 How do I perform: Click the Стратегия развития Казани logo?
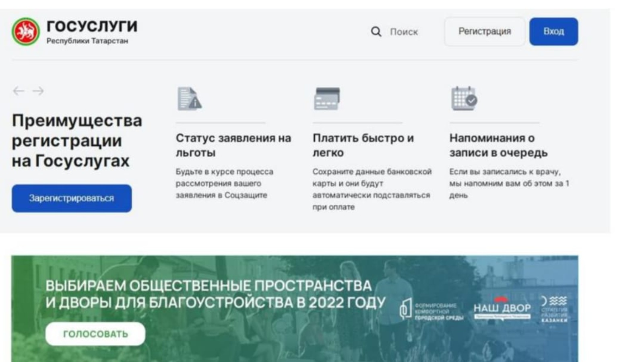[554, 309]
